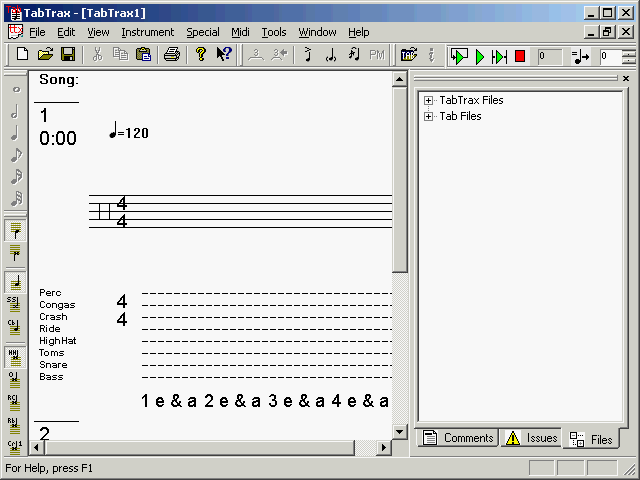Viewport: 640px width, 480px height.
Task: Select the Cb cowbell note icon
Action: pos(14,327)
